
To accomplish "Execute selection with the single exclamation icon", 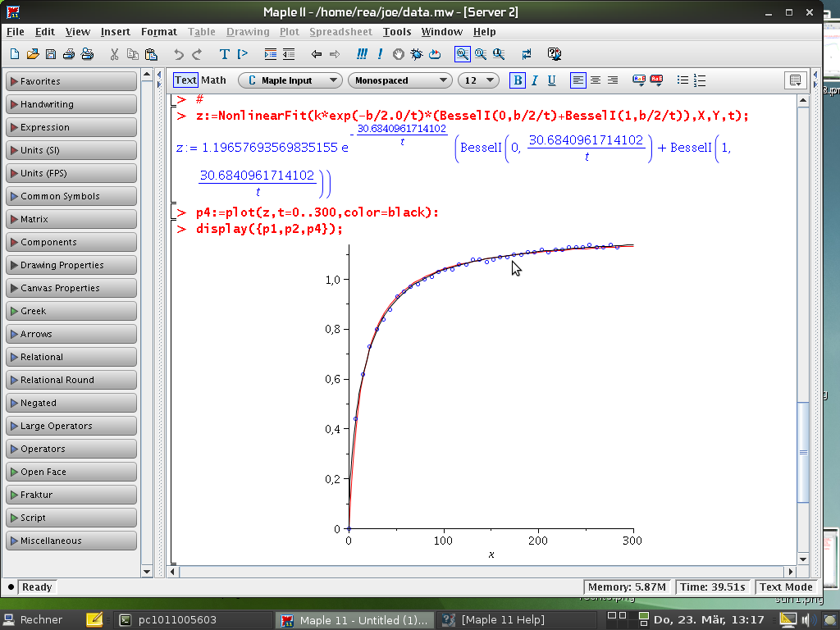I will coord(380,54).
